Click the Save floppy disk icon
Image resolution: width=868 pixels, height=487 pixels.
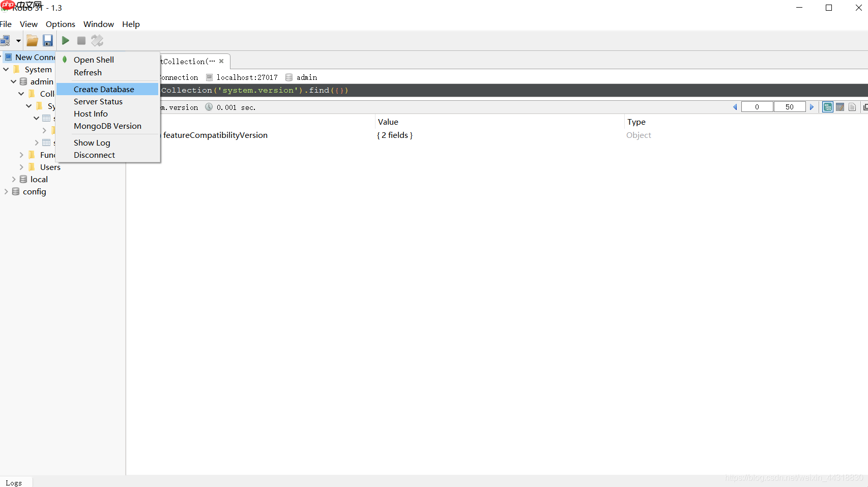point(48,41)
